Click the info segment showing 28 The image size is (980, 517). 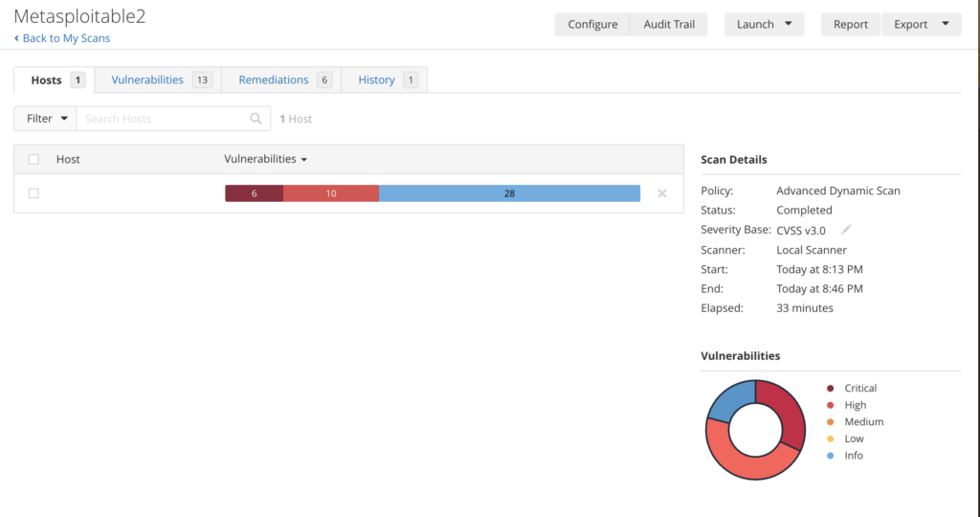(x=509, y=193)
